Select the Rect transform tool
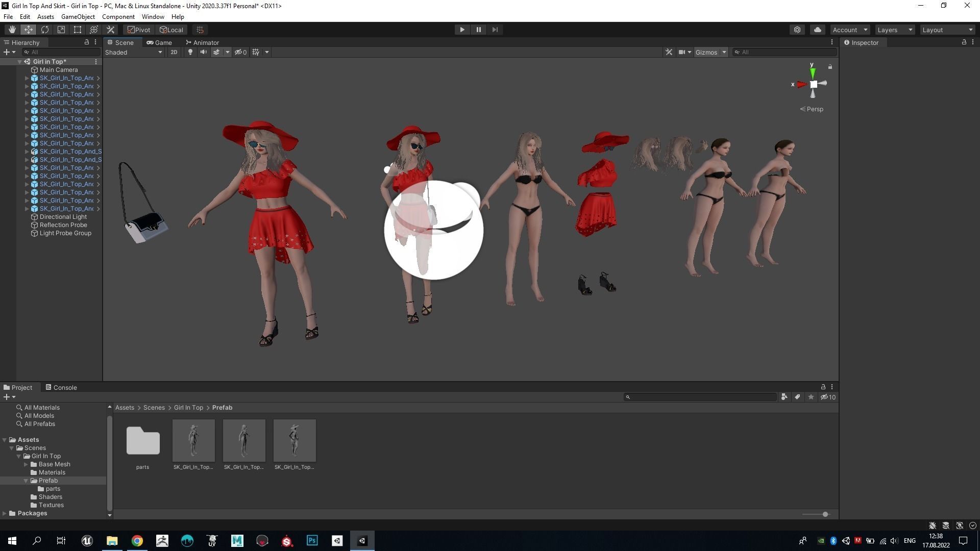Screen dimensions: 980x551 point(78,30)
